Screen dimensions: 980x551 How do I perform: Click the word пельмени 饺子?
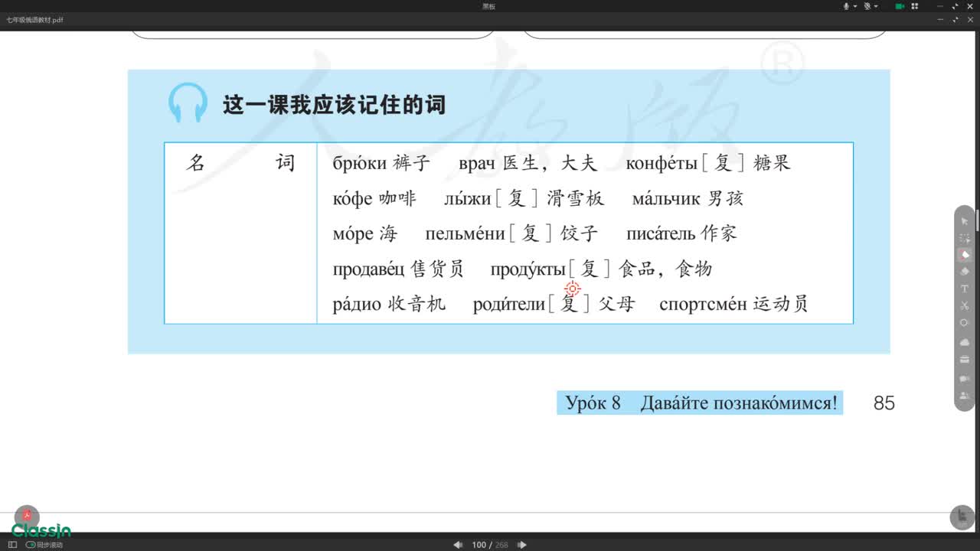[511, 233]
